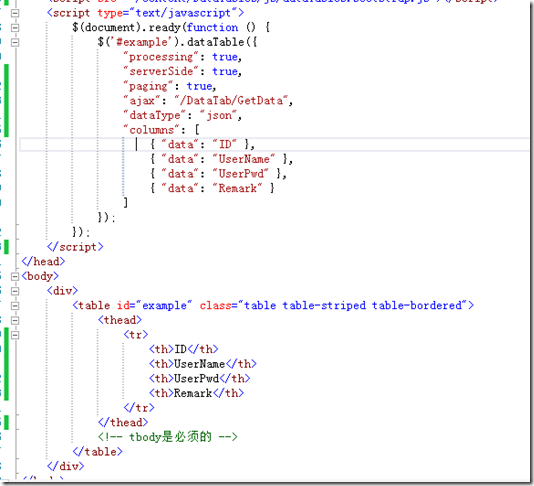Click the tbody comment line

tap(168, 437)
